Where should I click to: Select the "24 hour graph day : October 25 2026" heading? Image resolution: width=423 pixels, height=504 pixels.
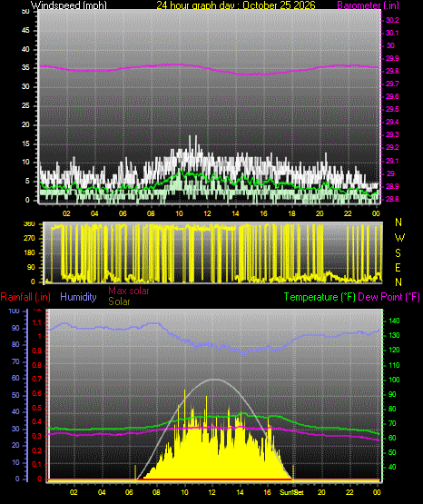(x=236, y=5)
